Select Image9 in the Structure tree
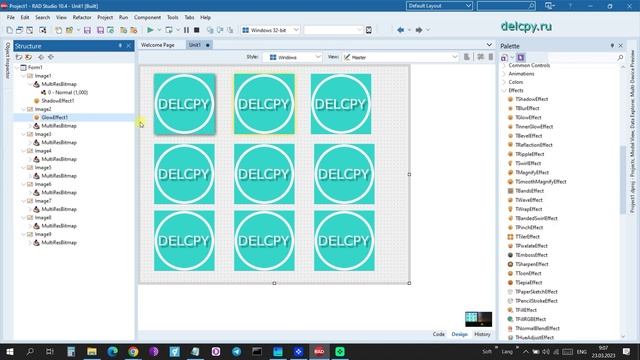This screenshot has height=360, width=640. point(43,234)
